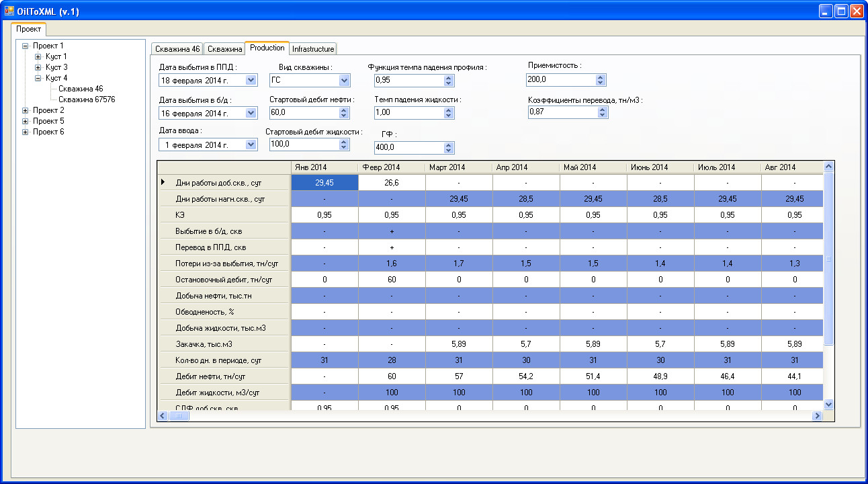Click the row header Дни работы нагн.скв., сут
Viewport: 868px width, 484px height.
[224, 198]
